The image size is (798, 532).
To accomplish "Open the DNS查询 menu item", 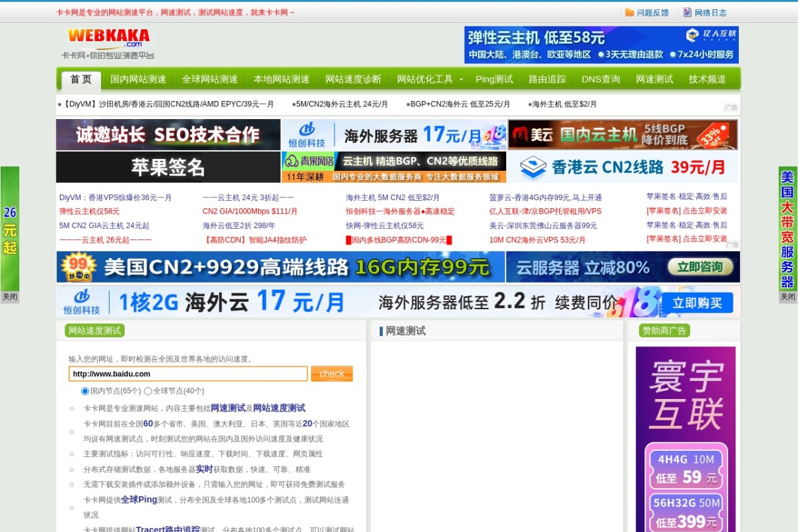I will tap(601, 79).
